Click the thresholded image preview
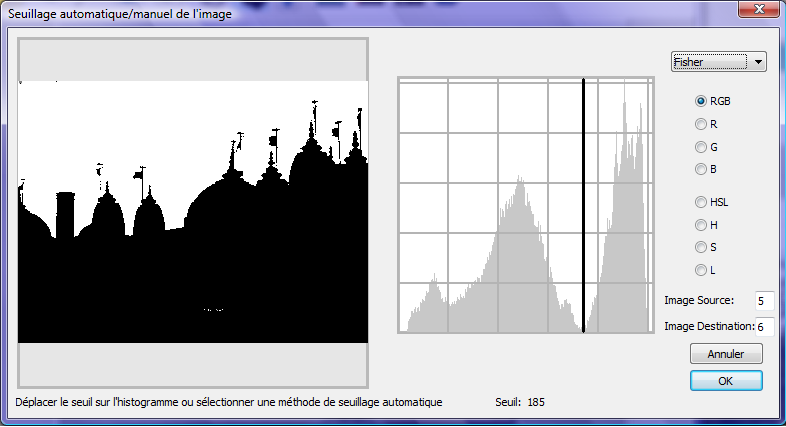 point(193,211)
